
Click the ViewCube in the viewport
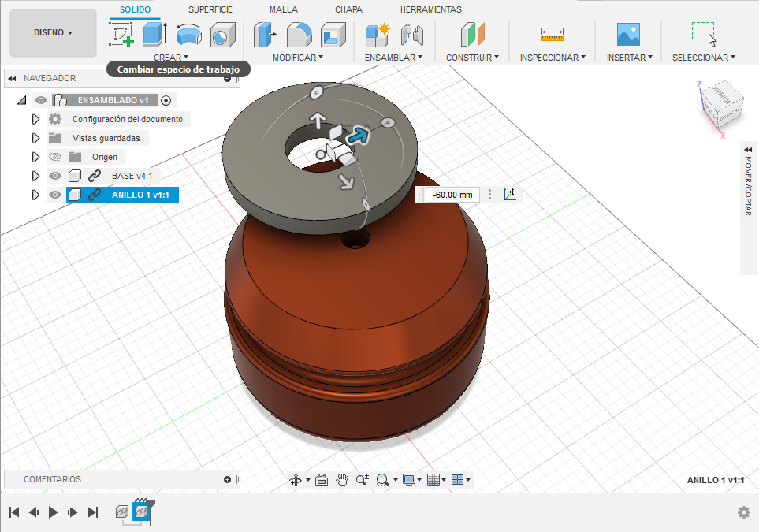point(721,106)
